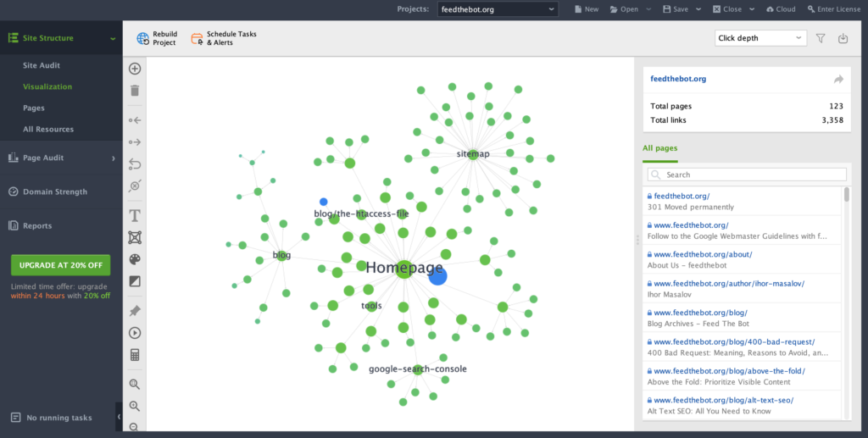Click the add node plus icon
This screenshot has width=868, height=438.
(x=135, y=69)
